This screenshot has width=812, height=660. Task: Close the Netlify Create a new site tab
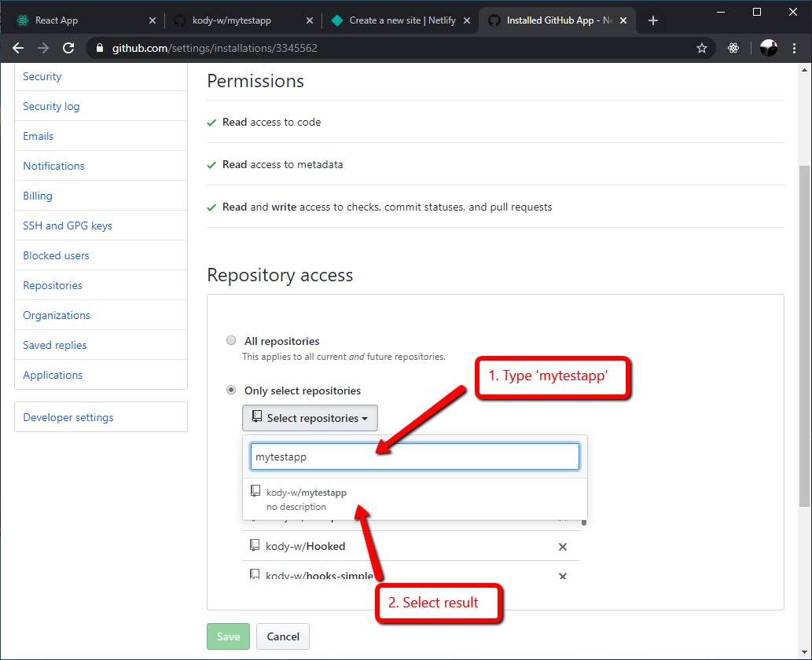click(467, 20)
